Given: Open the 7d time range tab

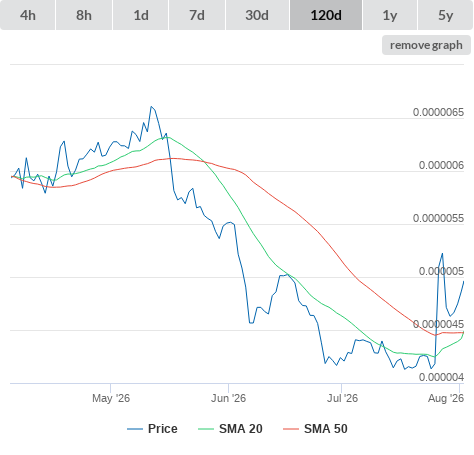Looking at the screenshot, I should [197, 15].
